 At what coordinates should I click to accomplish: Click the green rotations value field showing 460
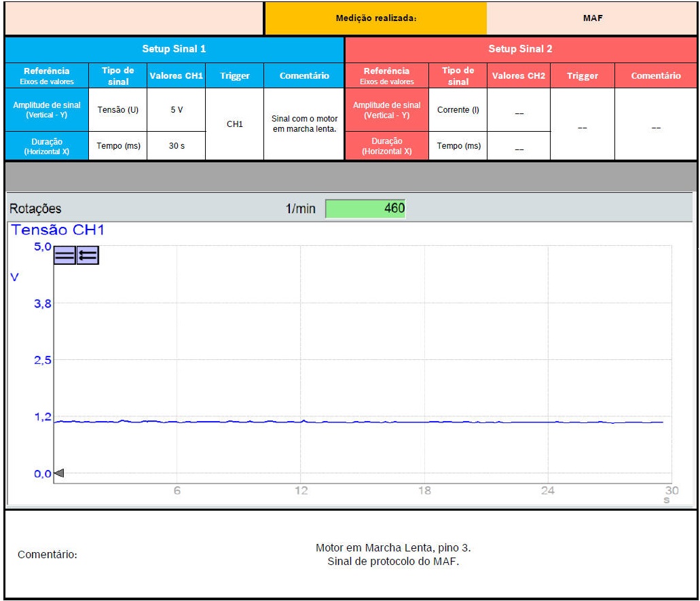[x=365, y=208]
